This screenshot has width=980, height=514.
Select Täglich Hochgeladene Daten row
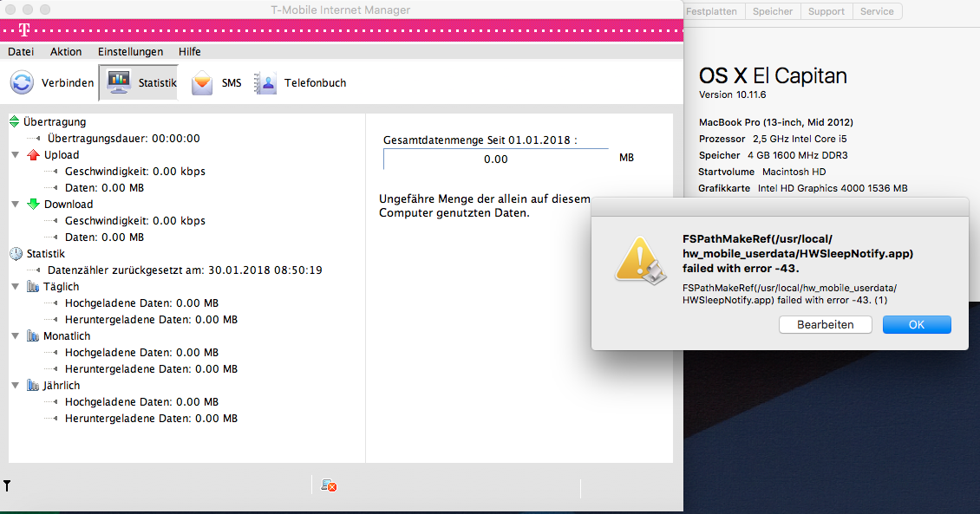(x=142, y=303)
